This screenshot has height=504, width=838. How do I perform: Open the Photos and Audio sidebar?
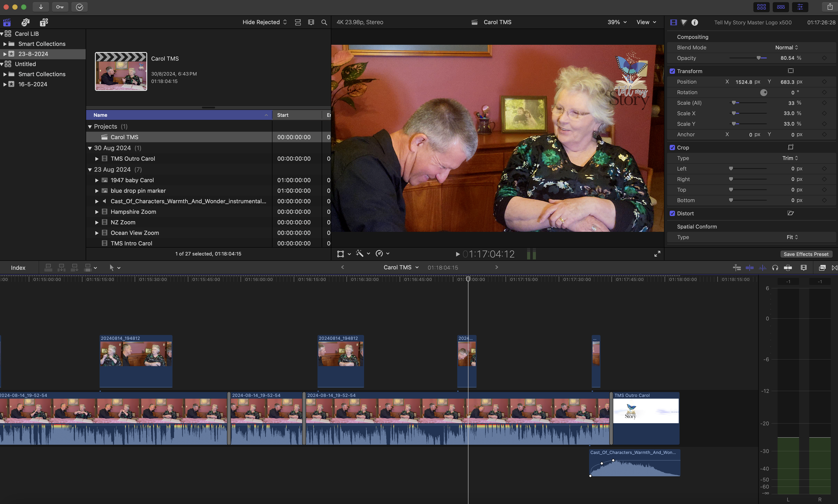[x=25, y=22]
